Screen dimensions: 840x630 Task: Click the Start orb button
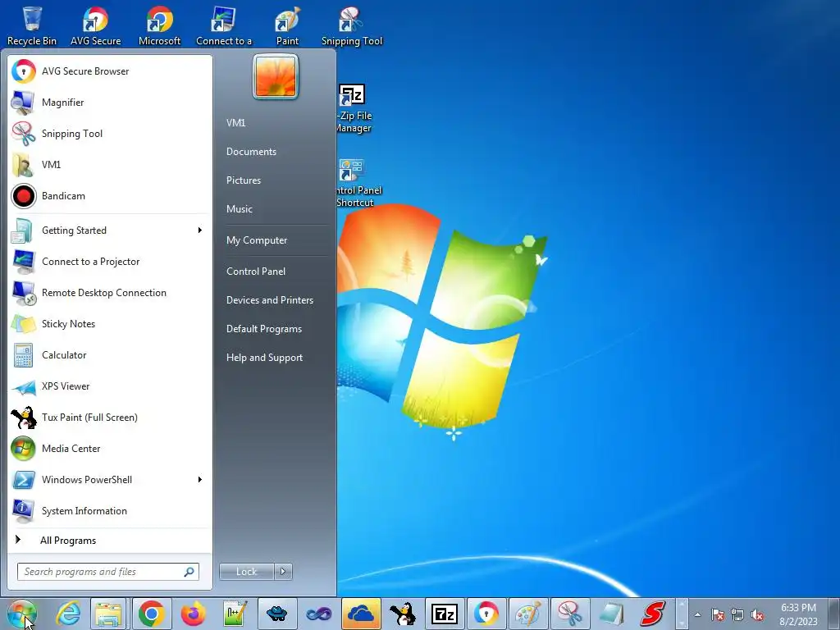pyautogui.click(x=22, y=614)
